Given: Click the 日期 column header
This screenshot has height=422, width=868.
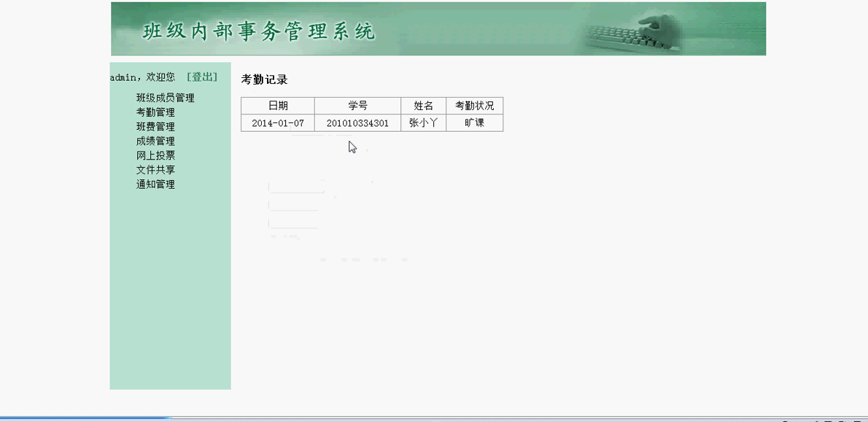Looking at the screenshot, I should (278, 106).
